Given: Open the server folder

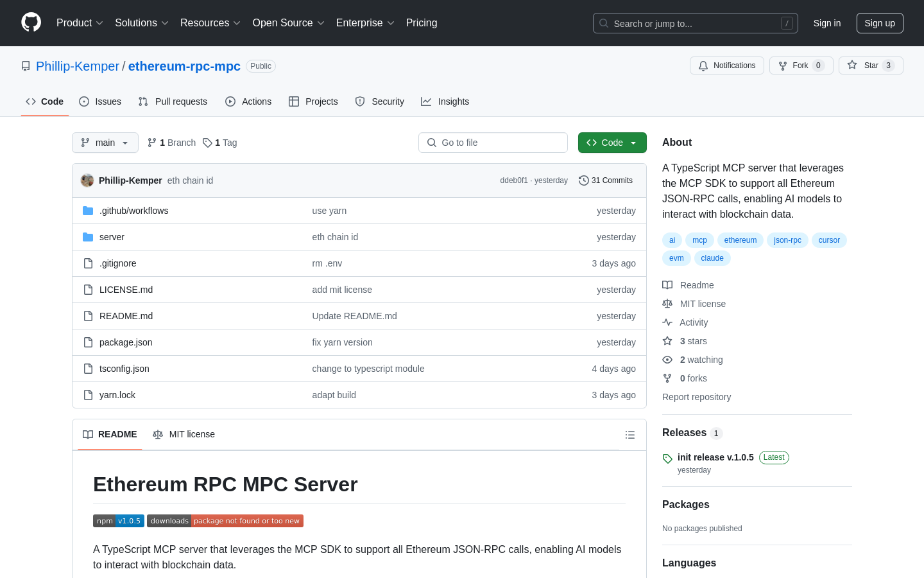Looking at the screenshot, I should 112,237.
